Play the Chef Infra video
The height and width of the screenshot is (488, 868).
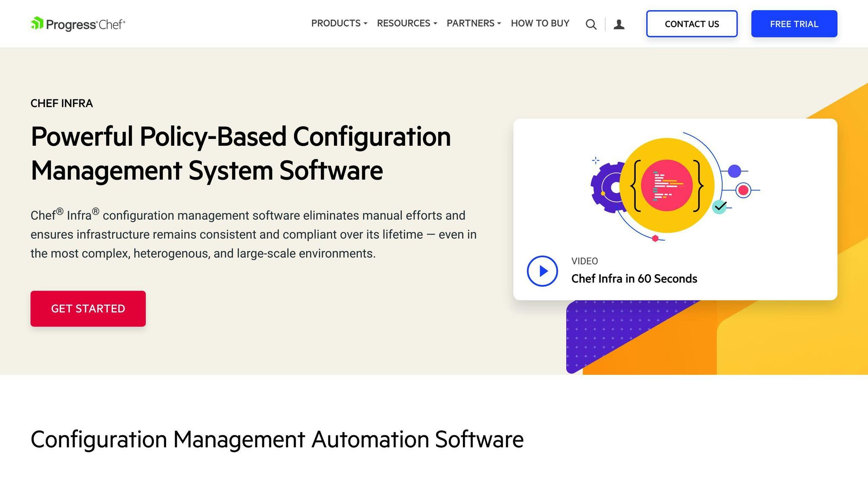[542, 271]
